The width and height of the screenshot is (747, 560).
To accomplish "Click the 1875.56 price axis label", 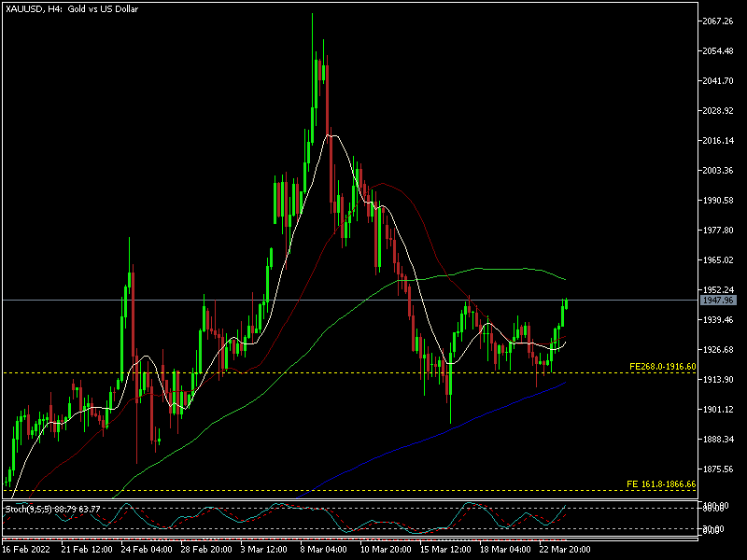I will 719,469.
